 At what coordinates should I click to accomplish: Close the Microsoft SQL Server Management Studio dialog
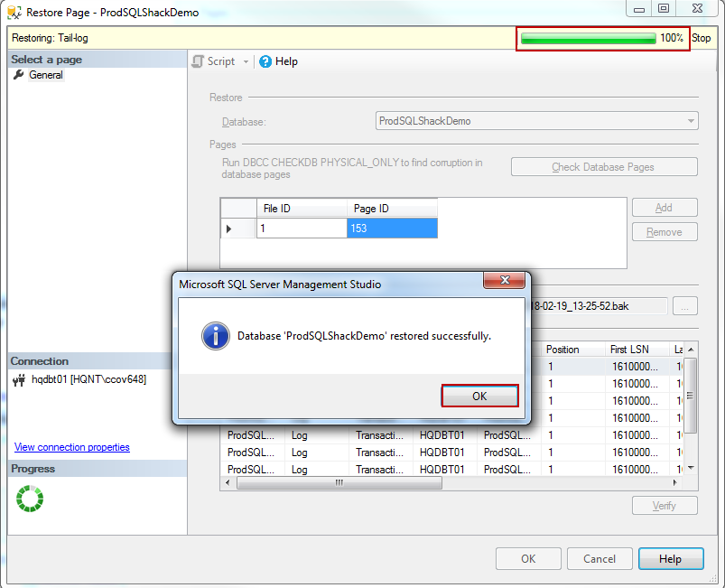coord(505,280)
